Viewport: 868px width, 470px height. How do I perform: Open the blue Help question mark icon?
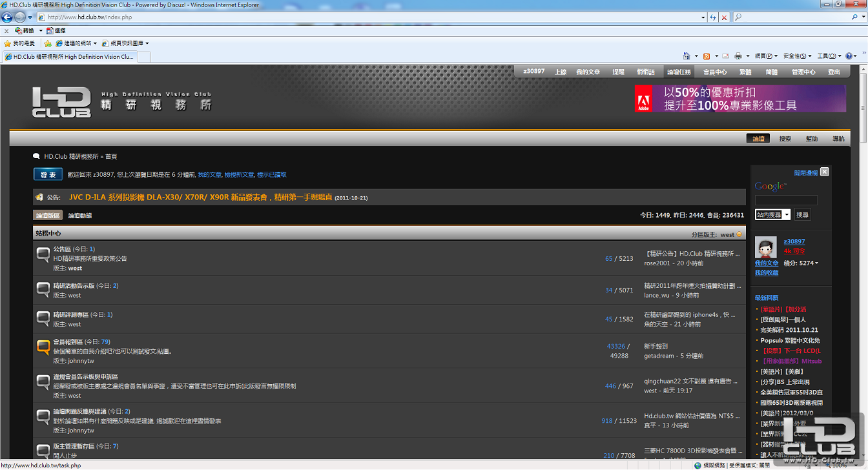coord(850,56)
